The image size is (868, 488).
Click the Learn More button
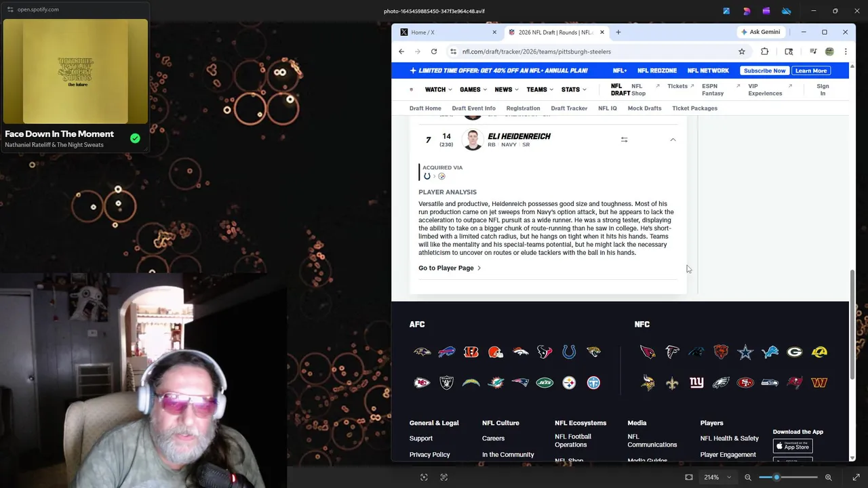tap(811, 70)
